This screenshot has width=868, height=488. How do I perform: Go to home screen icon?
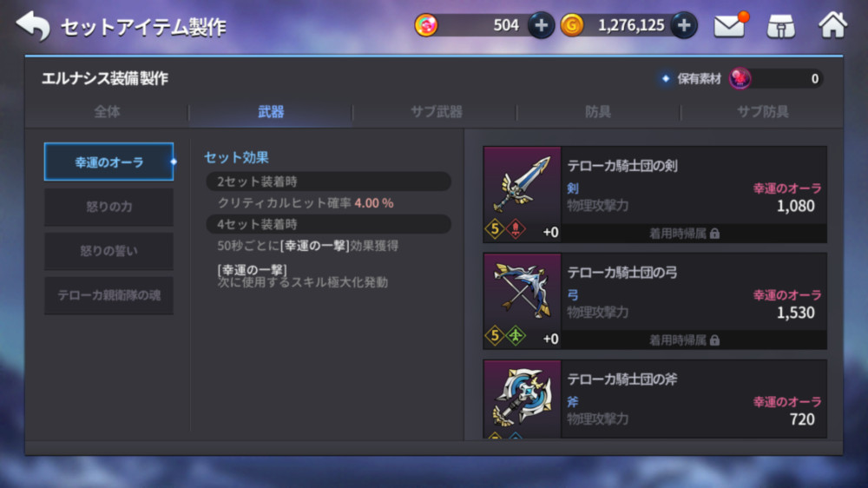[x=832, y=24]
